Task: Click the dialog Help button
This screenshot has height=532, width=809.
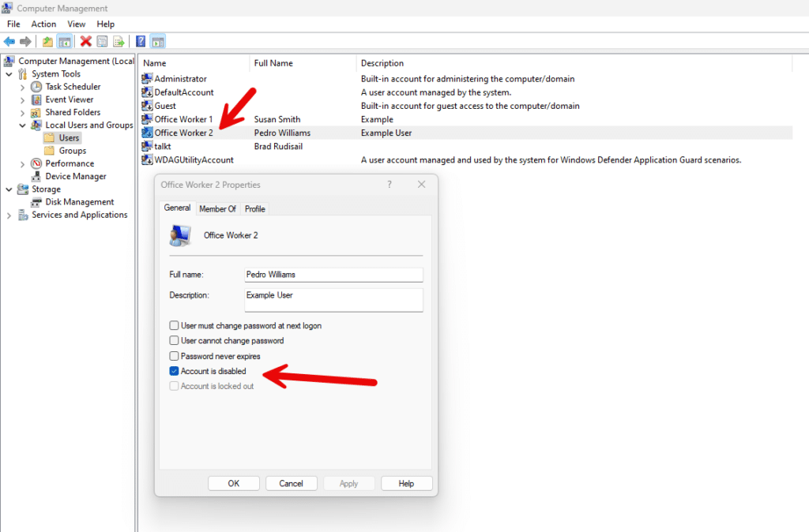Action: pyautogui.click(x=406, y=484)
